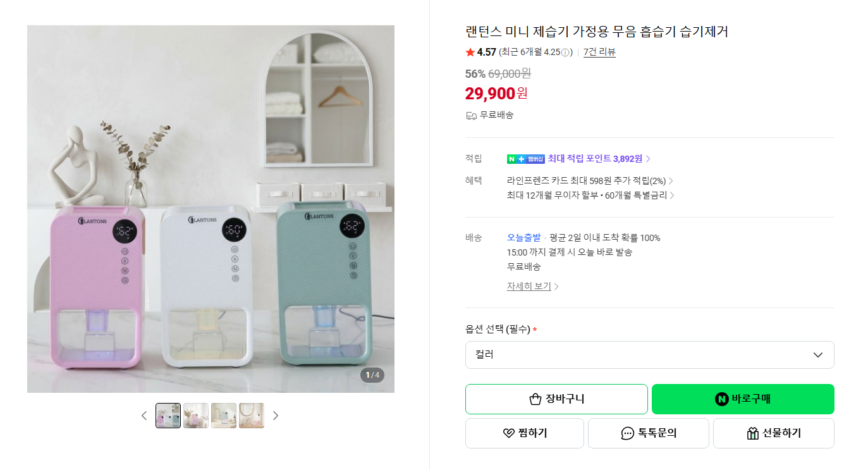Click the red star rating icon
The width and height of the screenshot is (868, 470).
tap(470, 53)
